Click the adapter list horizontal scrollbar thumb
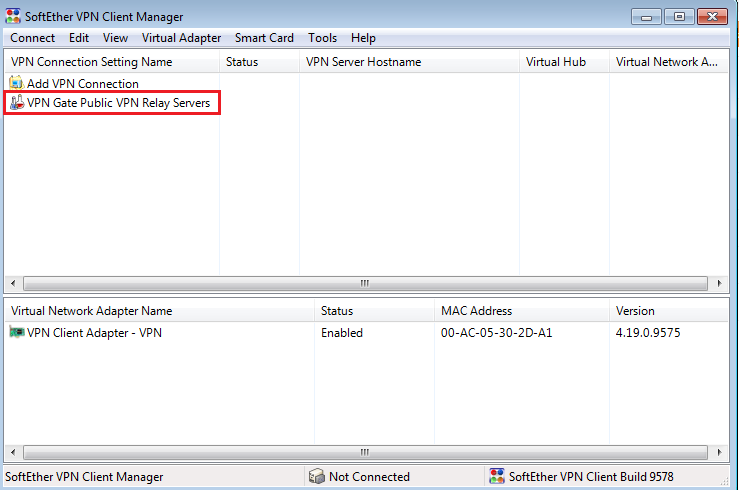Screen dimensions: 739x490 click(365, 452)
